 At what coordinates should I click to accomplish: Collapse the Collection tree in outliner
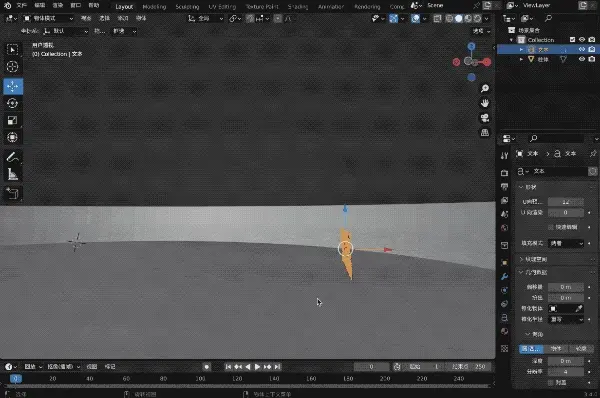point(512,40)
